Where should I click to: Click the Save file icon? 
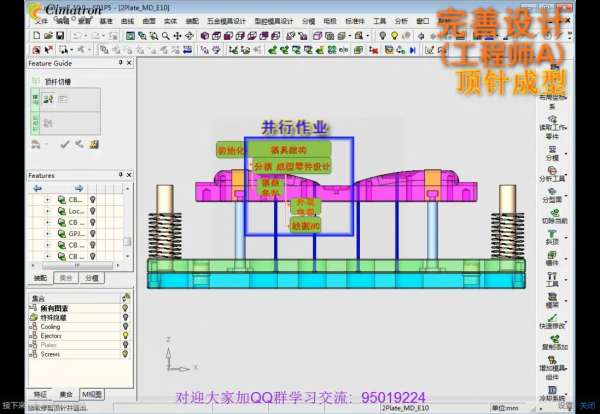60,36
